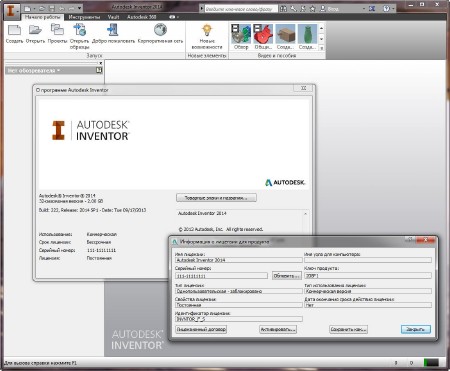Switch to the Инструменты tab
The width and height of the screenshot is (450, 371).
click(84, 17)
